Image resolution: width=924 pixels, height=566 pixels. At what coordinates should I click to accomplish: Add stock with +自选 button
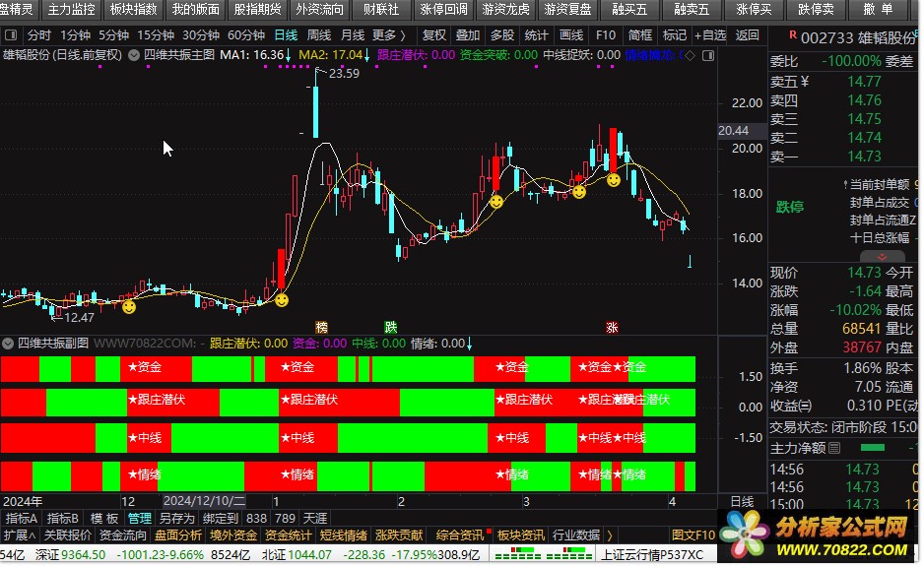(x=709, y=35)
